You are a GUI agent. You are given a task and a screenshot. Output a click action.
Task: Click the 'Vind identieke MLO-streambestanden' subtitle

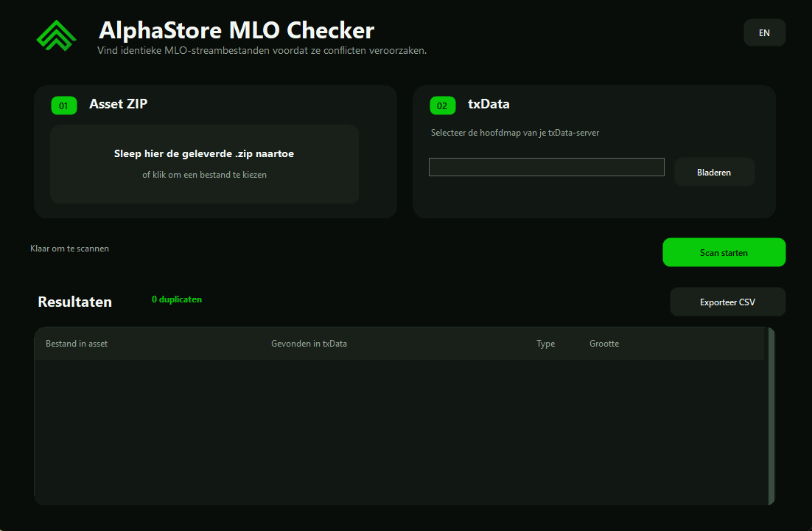(262, 50)
